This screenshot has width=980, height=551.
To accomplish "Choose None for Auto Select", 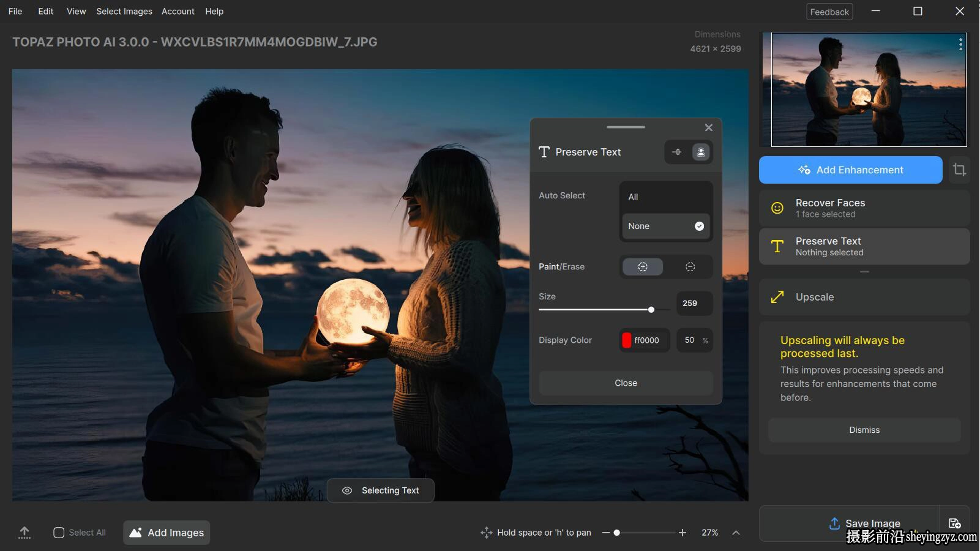I will click(665, 226).
